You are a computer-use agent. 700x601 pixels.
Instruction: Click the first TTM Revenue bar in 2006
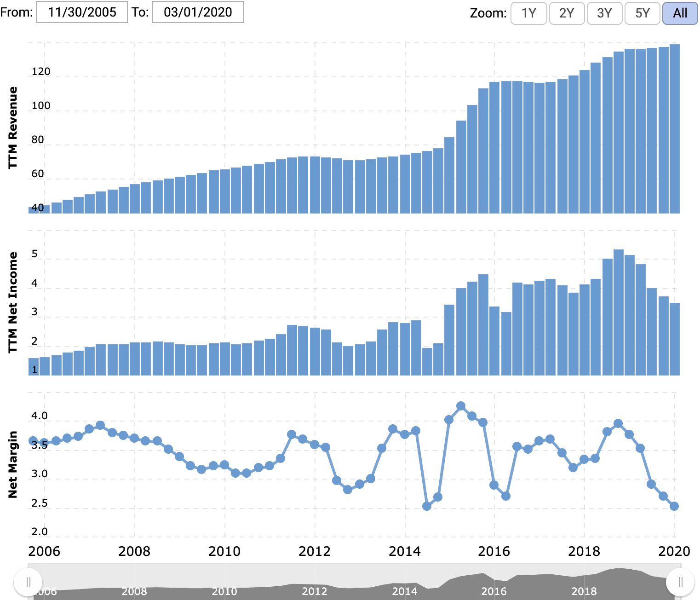tap(34, 210)
